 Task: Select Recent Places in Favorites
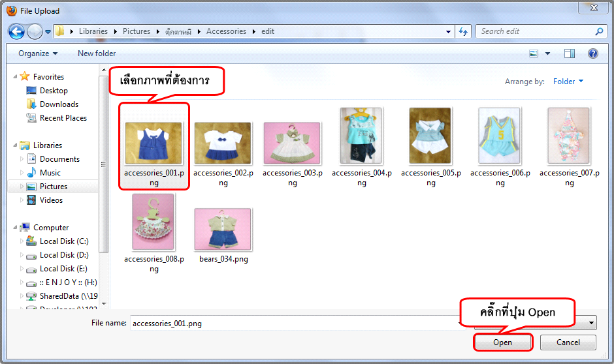pyautogui.click(x=63, y=117)
